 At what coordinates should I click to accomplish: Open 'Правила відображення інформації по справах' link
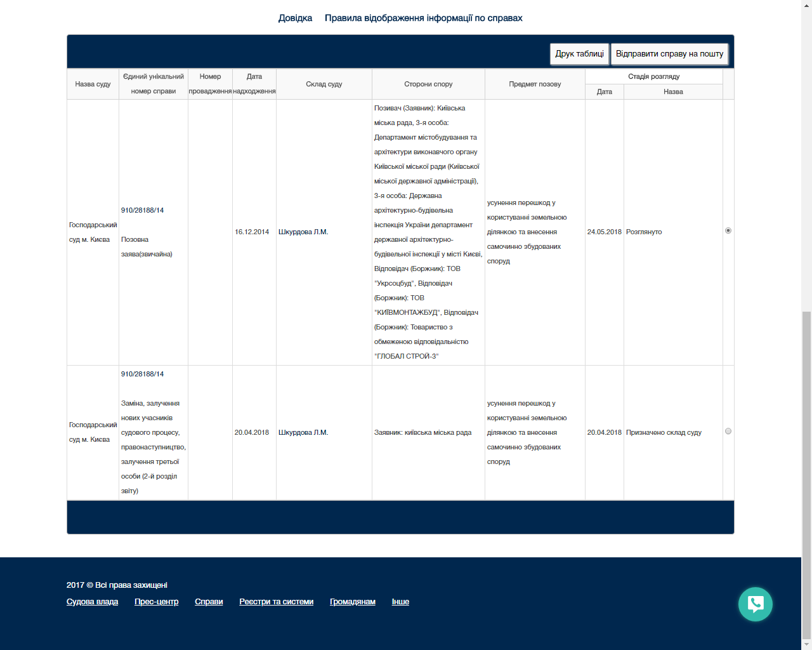click(423, 18)
